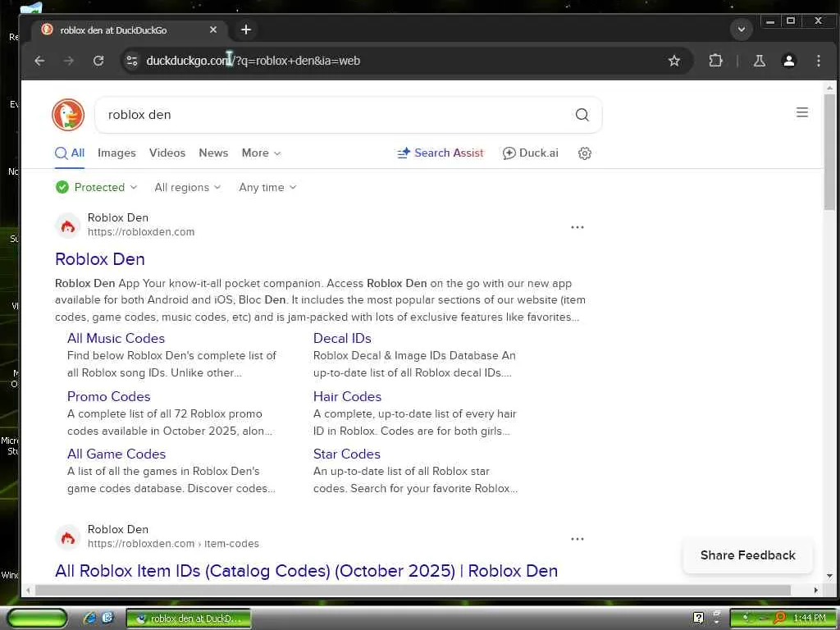
Task: Click the browser forward arrow
Action: (x=69, y=61)
